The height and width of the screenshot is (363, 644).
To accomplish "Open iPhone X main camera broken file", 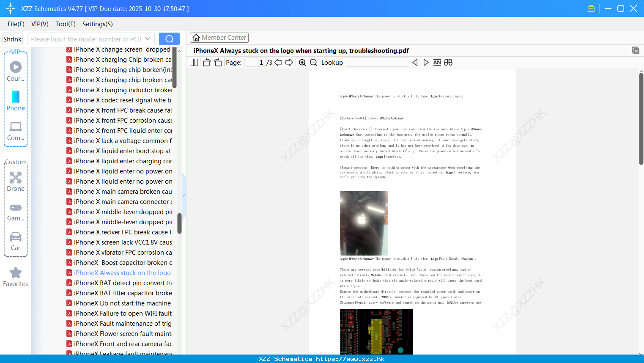I will [x=119, y=192].
